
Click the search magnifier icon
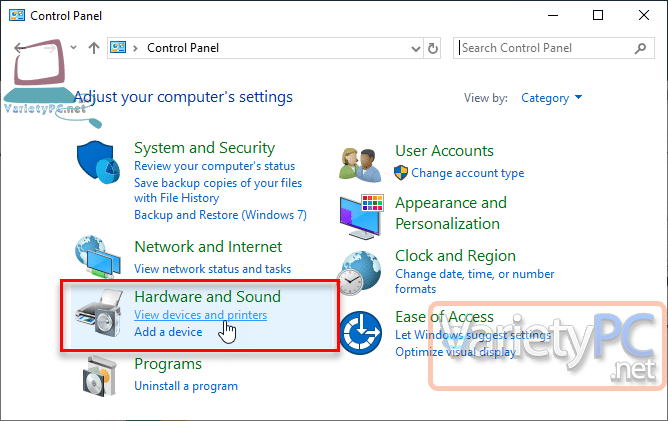(x=640, y=48)
